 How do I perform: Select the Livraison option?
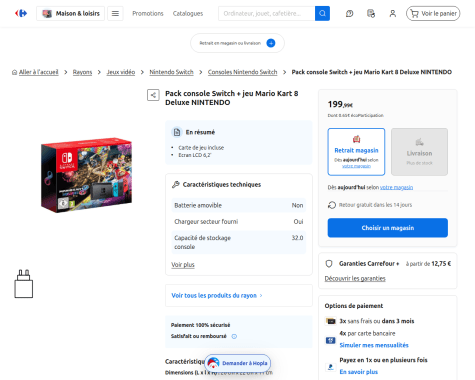(x=419, y=152)
